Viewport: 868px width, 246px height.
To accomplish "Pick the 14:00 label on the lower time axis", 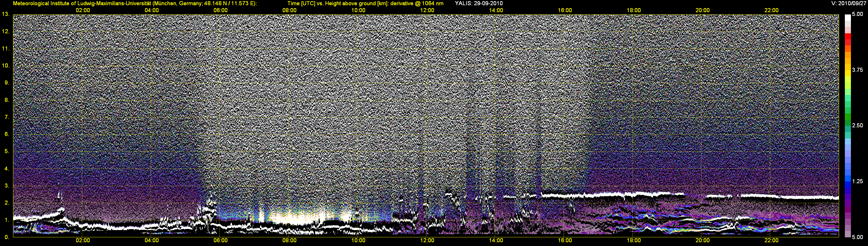I will (x=496, y=241).
